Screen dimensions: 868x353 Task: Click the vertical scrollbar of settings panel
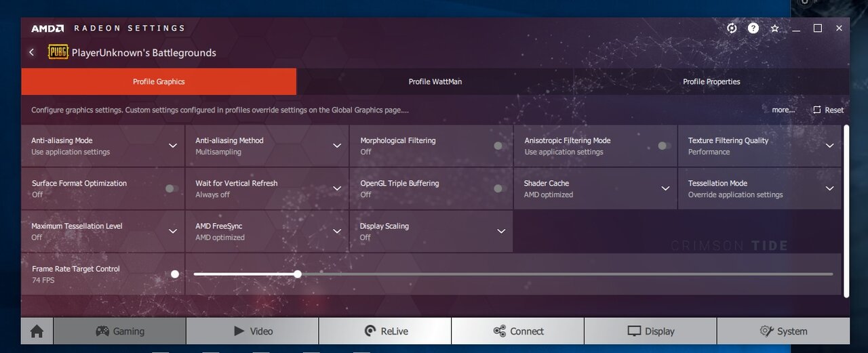tap(846, 210)
